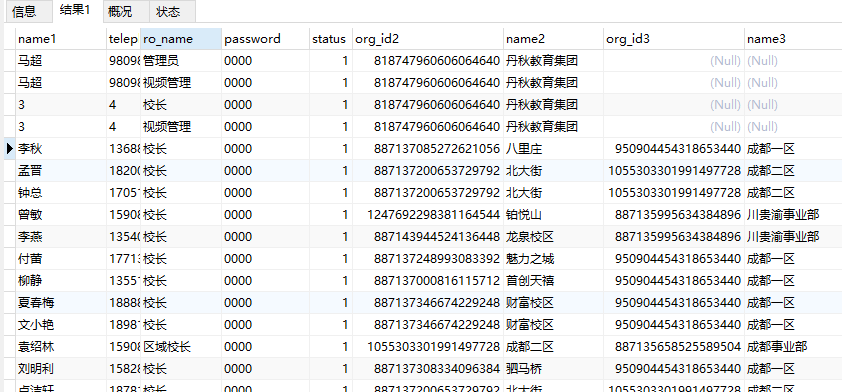842x392 pixels.
Task: Select the 龙泉校区 name2 cell
Action: [554, 237]
